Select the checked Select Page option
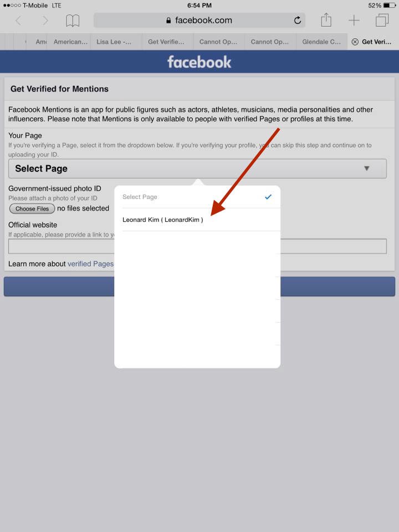The width and height of the screenshot is (399, 532). click(197, 197)
